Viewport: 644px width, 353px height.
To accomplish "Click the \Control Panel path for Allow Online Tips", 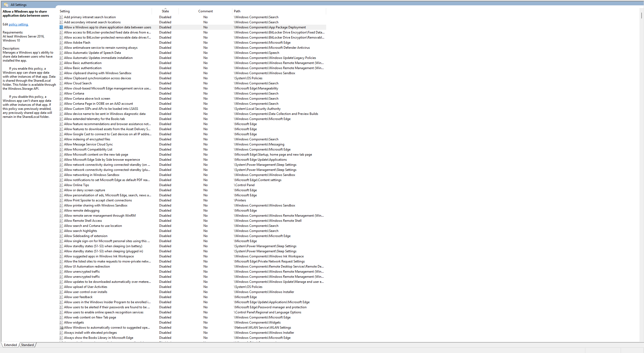I will tap(244, 185).
